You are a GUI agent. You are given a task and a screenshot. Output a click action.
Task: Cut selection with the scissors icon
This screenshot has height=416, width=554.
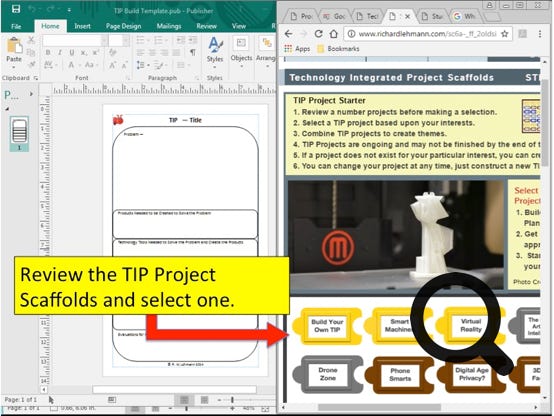(31, 40)
